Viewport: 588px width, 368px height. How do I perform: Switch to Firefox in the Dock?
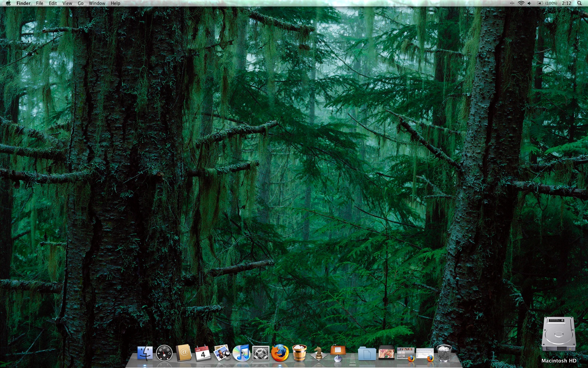coord(280,353)
